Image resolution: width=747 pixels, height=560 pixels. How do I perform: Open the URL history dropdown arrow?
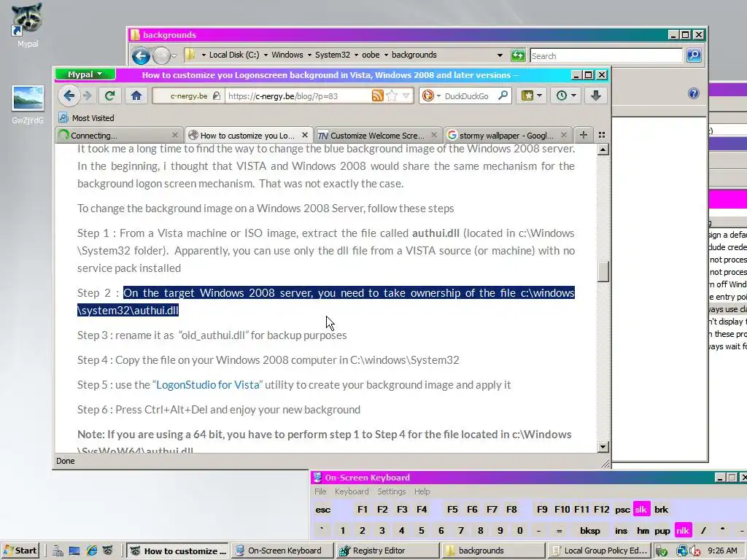[x=406, y=96]
